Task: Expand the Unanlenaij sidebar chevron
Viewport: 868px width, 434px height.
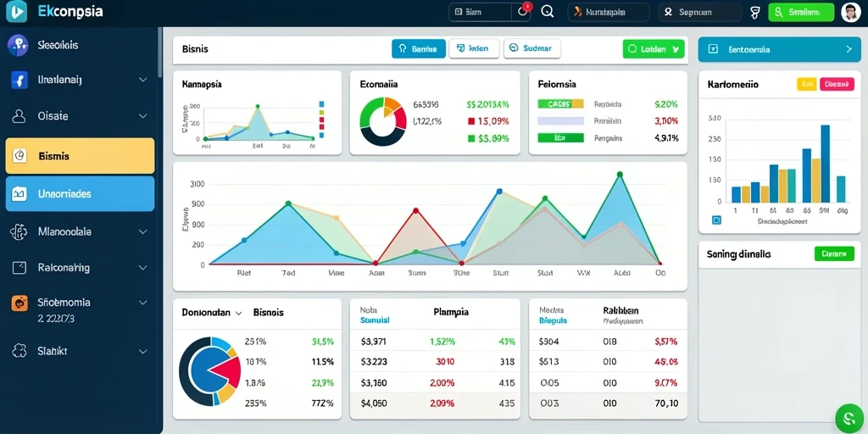Action: pos(142,80)
